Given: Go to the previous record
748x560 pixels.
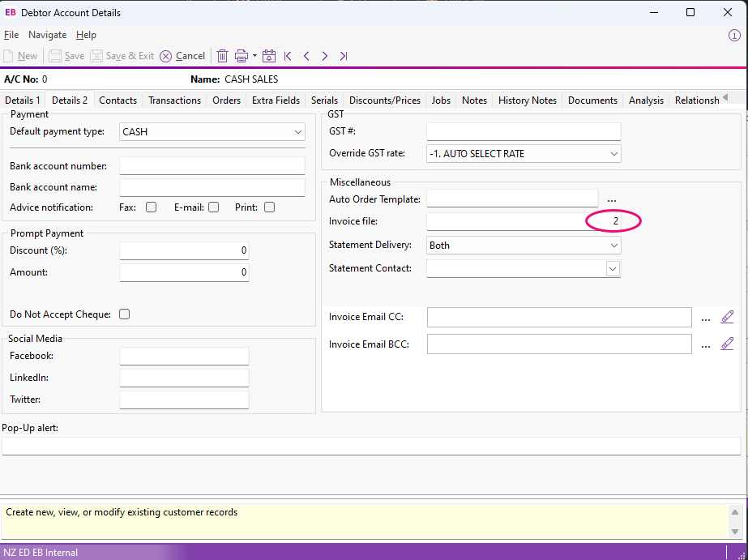Looking at the screenshot, I should [306, 56].
